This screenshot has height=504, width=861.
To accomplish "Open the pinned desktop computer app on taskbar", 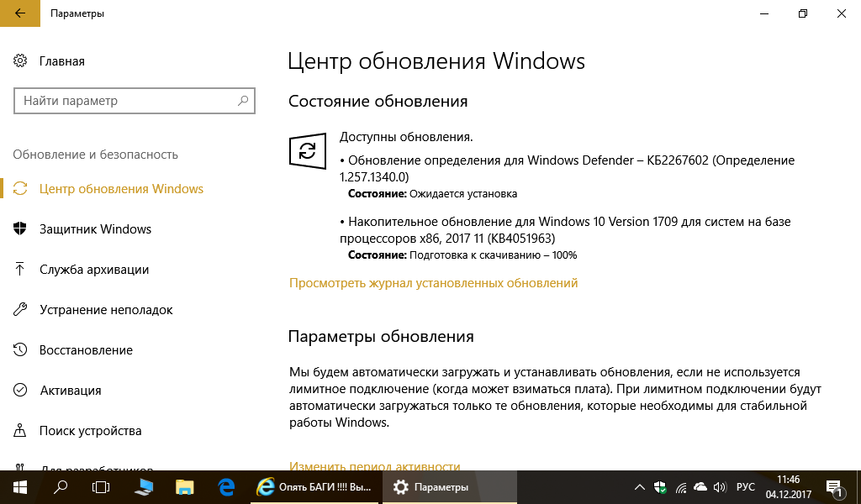I will pyautogui.click(x=143, y=487).
